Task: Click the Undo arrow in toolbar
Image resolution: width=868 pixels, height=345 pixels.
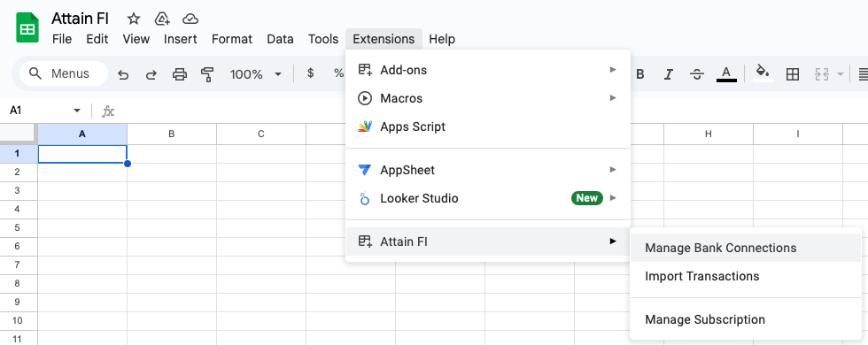Action: coord(123,74)
